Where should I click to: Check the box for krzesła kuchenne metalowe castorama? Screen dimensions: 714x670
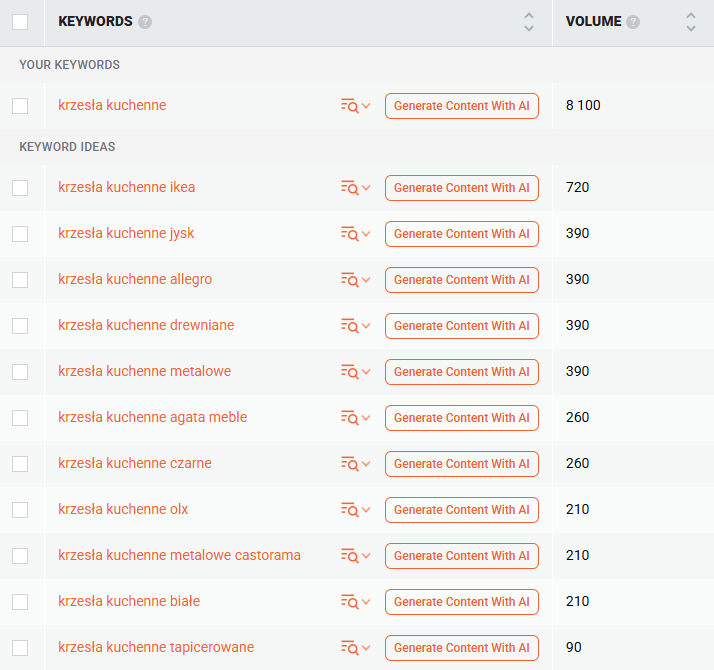point(20,556)
